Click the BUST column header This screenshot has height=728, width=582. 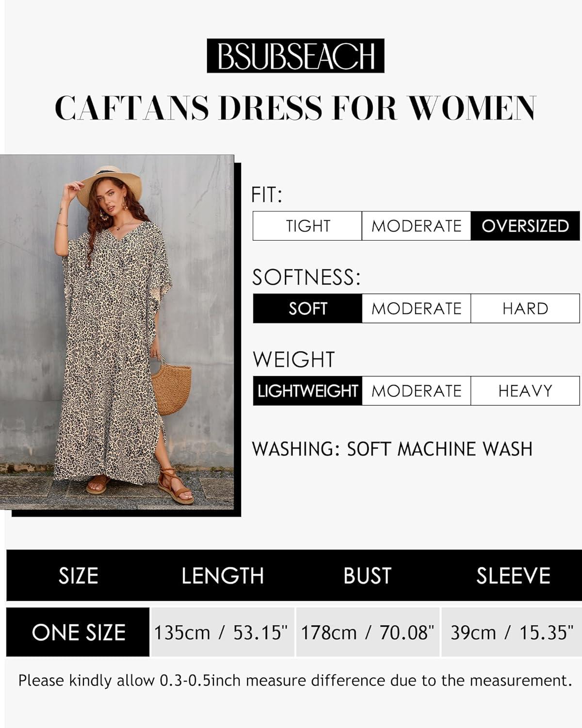pos(367,576)
